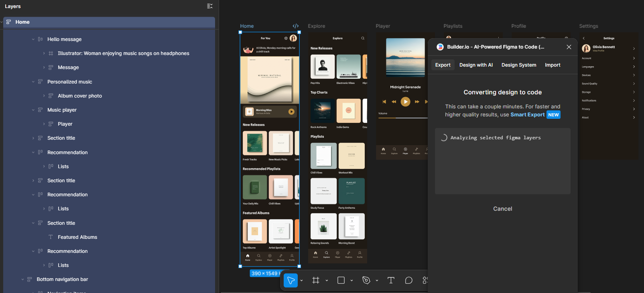
Task: Follow the Smart Export link
Action: [x=527, y=115]
